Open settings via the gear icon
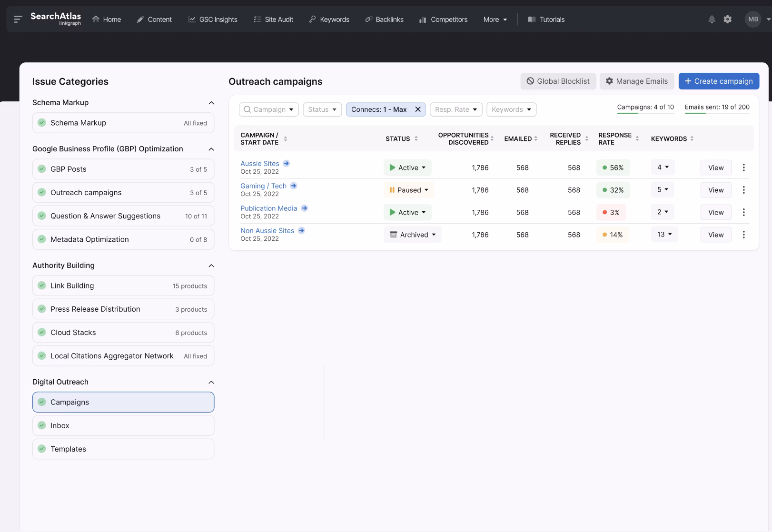772x532 pixels. (727, 20)
